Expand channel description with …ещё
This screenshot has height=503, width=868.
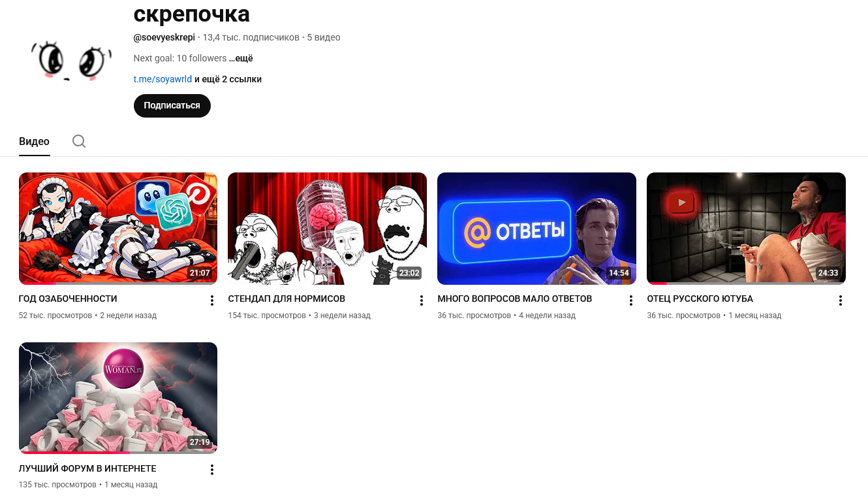point(241,58)
